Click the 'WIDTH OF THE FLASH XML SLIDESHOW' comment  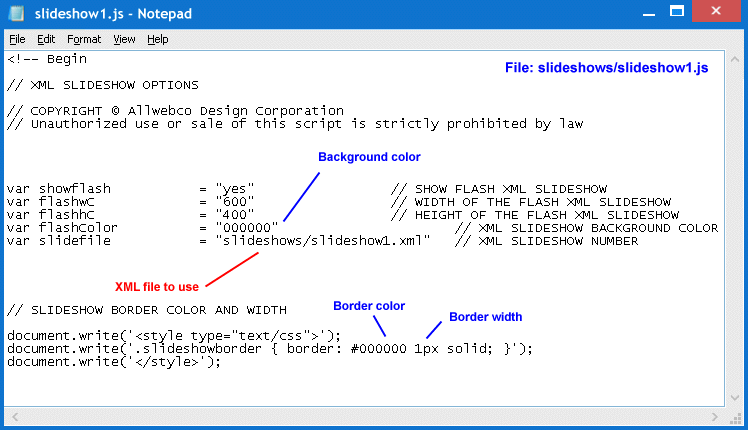click(x=531, y=202)
